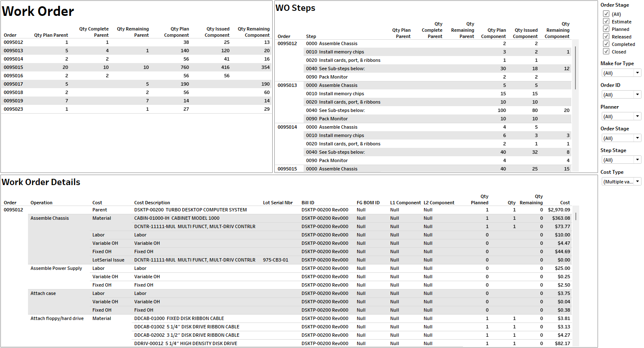Expand the Order ID filter dropdown
Viewport: 644px width, 348px height.
click(x=621, y=95)
